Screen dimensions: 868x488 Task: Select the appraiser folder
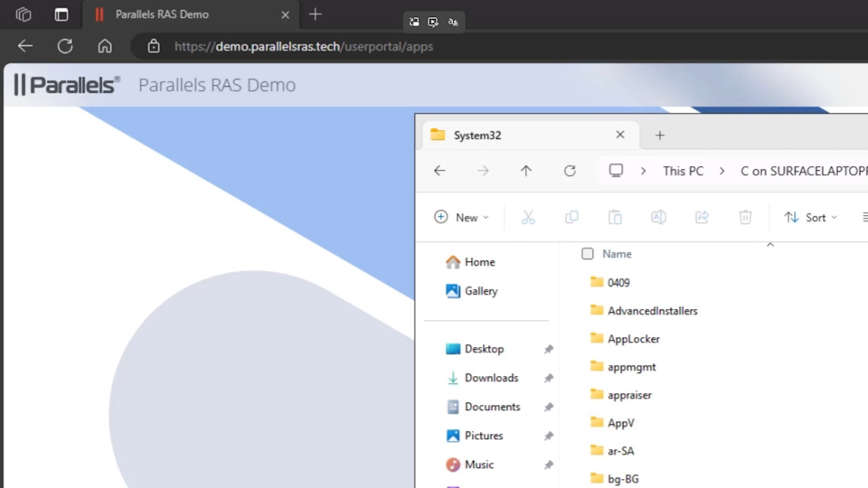click(620, 395)
